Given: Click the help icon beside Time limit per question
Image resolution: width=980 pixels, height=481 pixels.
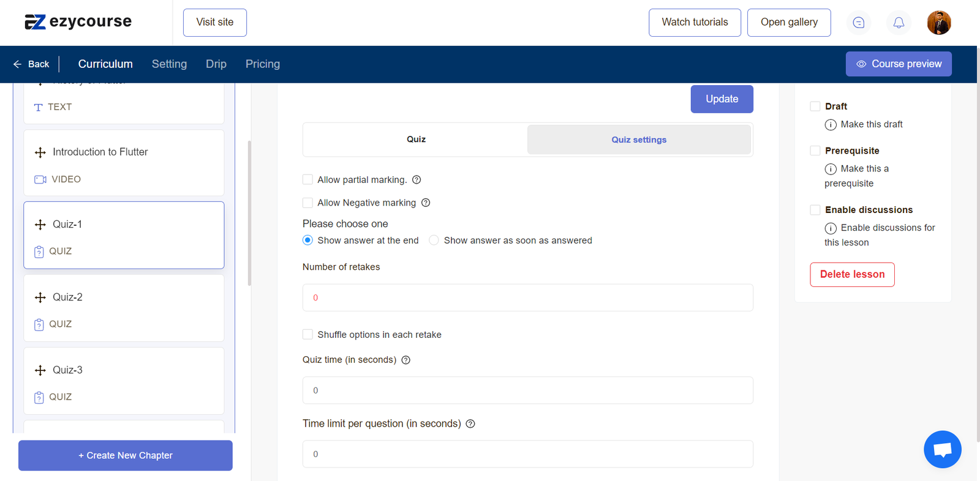Looking at the screenshot, I should pyautogui.click(x=470, y=423).
